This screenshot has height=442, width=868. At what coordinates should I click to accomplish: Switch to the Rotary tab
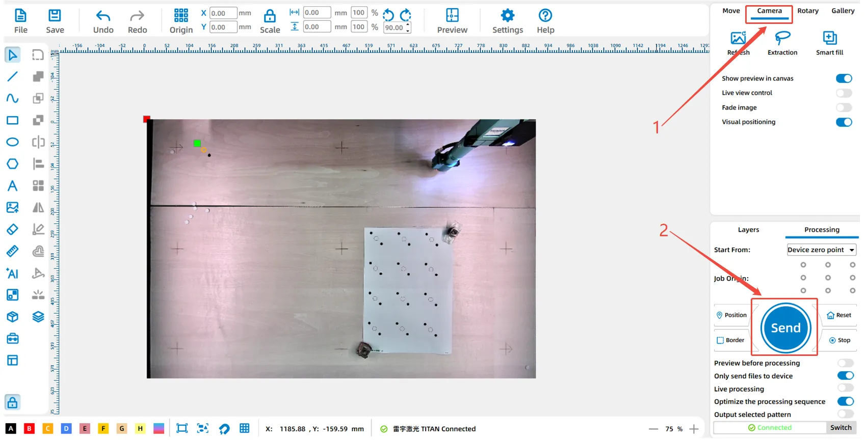(x=807, y=11)
